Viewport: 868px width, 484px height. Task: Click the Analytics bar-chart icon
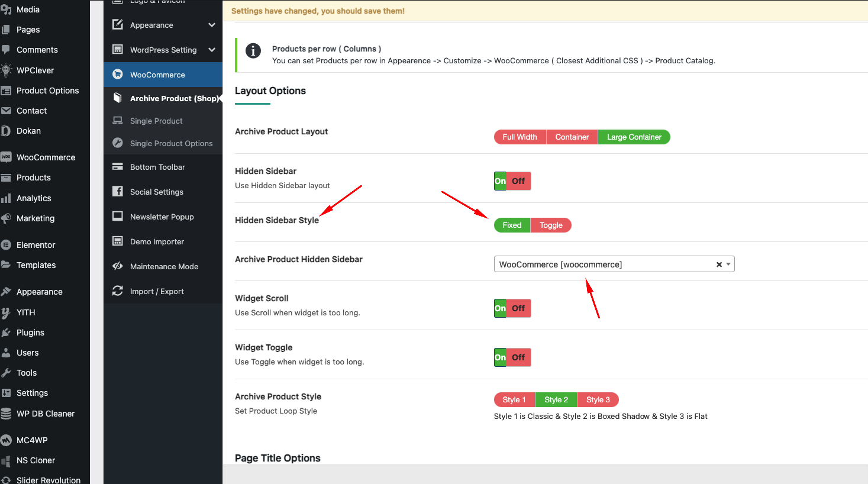pos(6,198)
